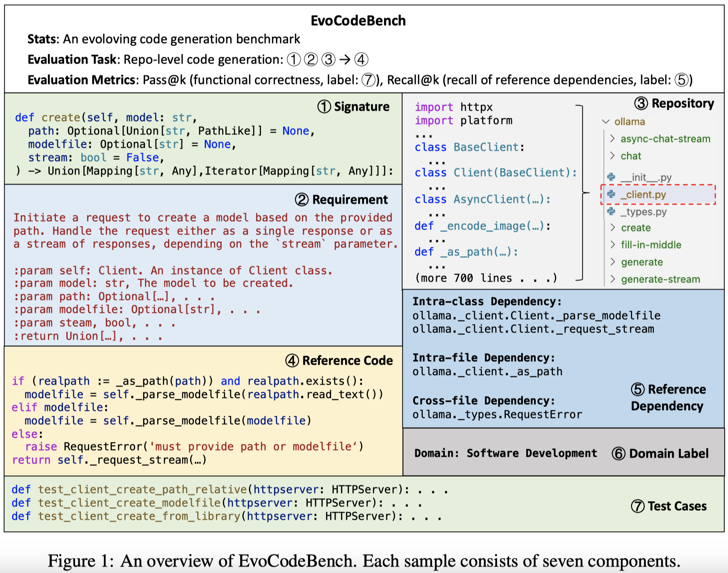
Task: Click the Figure 1 caption
Action: (364, 561)
